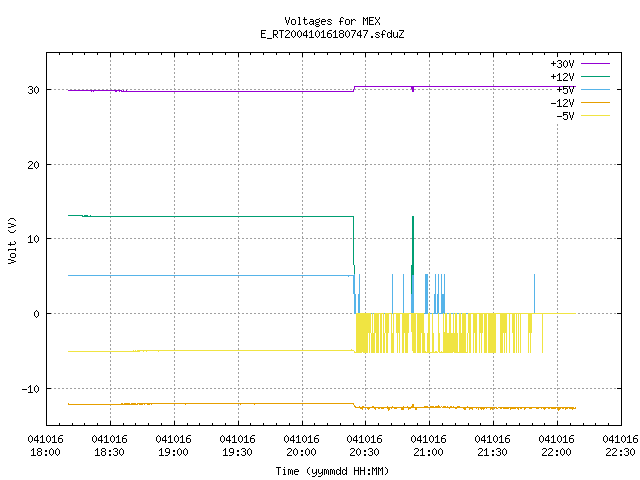Click the isolated blue +5V spike near 21:50
This screenshot has height=480, width=640.
point(534,294)
